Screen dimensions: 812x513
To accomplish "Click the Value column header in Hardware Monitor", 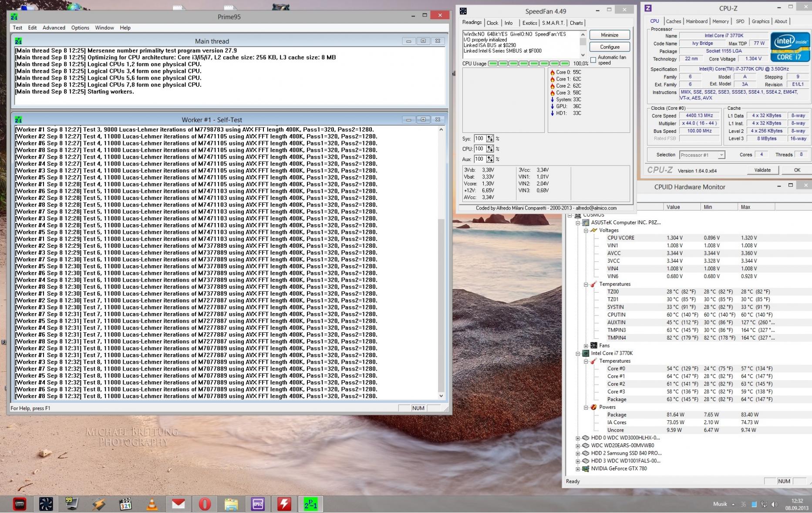I will coord(682,207).
